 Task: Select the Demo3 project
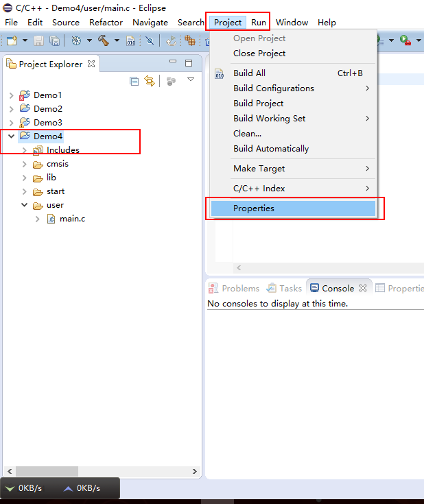[48, 123]
